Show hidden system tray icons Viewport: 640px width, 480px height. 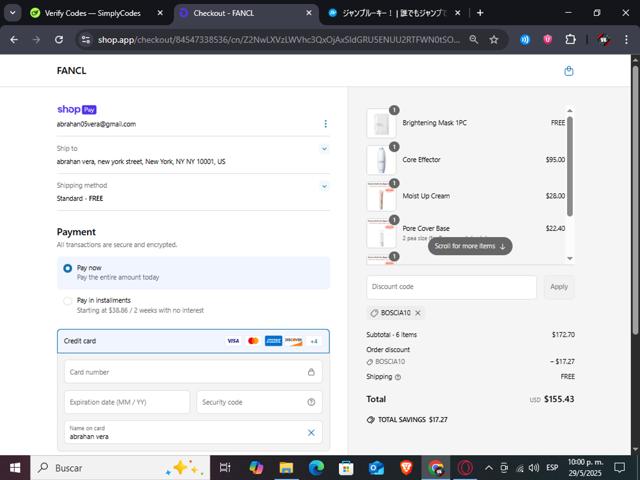(x=489, y=468)
